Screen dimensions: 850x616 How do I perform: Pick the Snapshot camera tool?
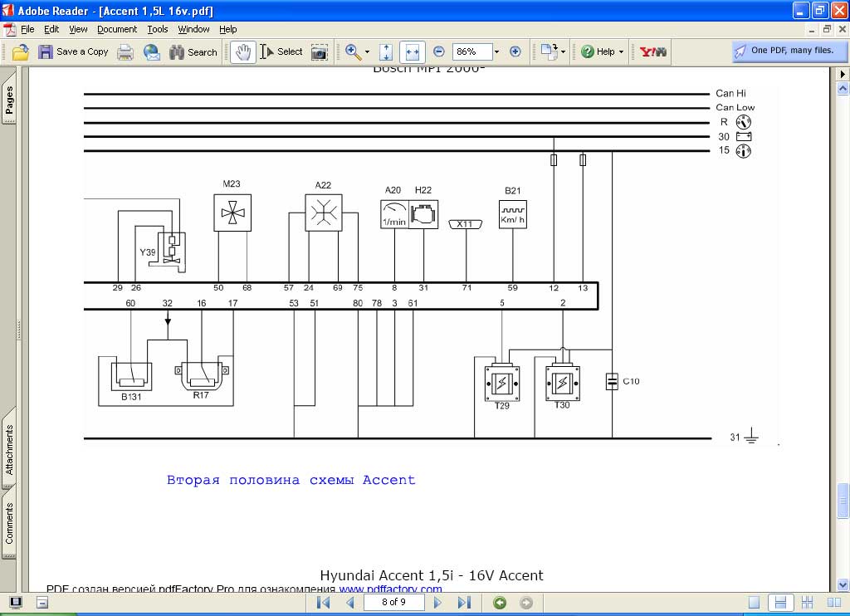[320, 52]
